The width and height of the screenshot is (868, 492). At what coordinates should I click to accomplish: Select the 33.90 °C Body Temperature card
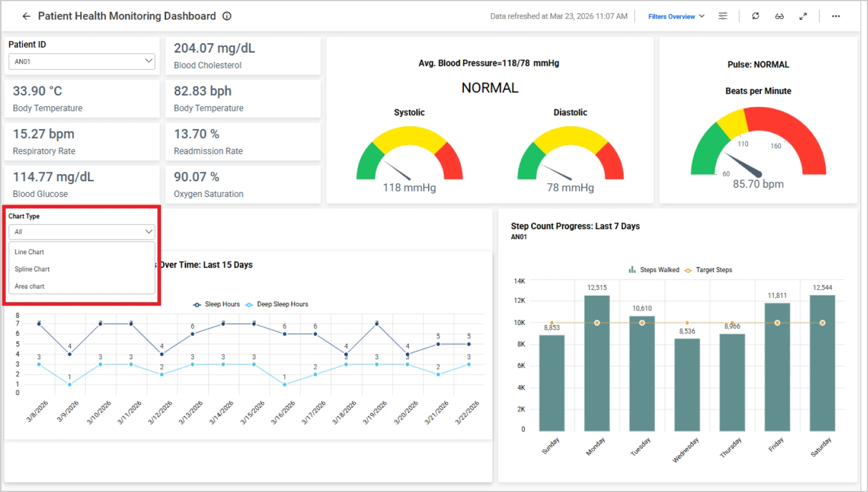coord(82,99)
